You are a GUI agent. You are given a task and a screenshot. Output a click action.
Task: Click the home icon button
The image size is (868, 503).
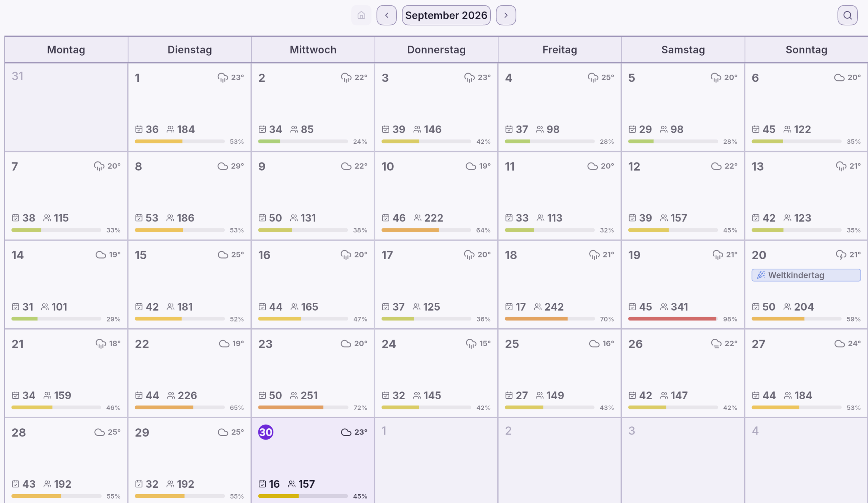361,15
